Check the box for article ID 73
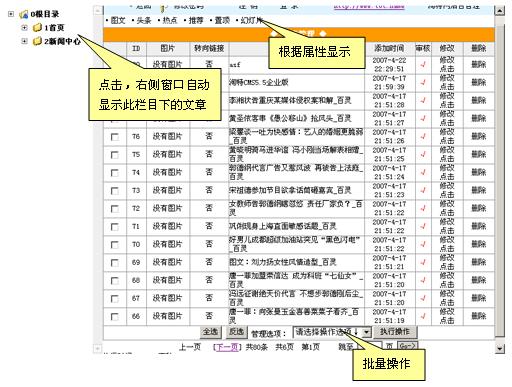 114,191
